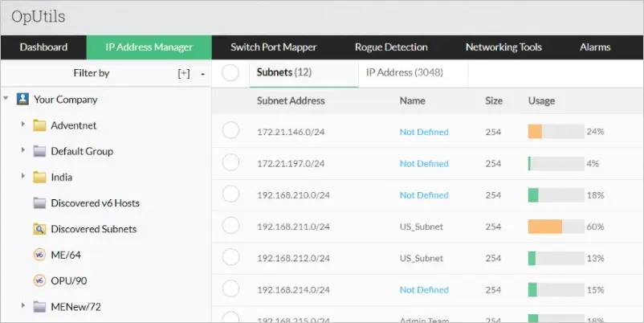Select Discovered v6 Hosts tree item
This screenshot has height=323, width=644.
click(x=95, y=203)
